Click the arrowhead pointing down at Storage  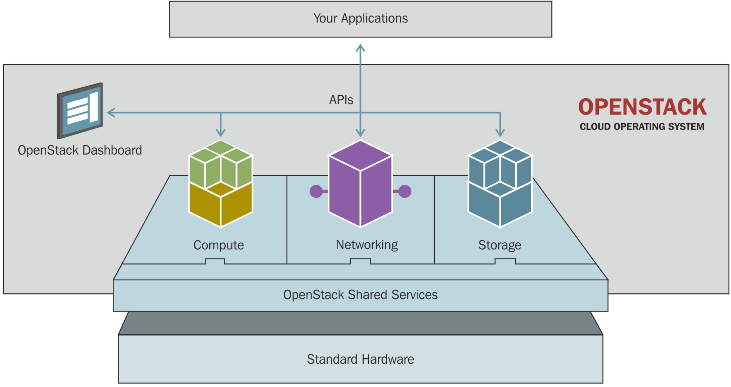tap(500, 133)
